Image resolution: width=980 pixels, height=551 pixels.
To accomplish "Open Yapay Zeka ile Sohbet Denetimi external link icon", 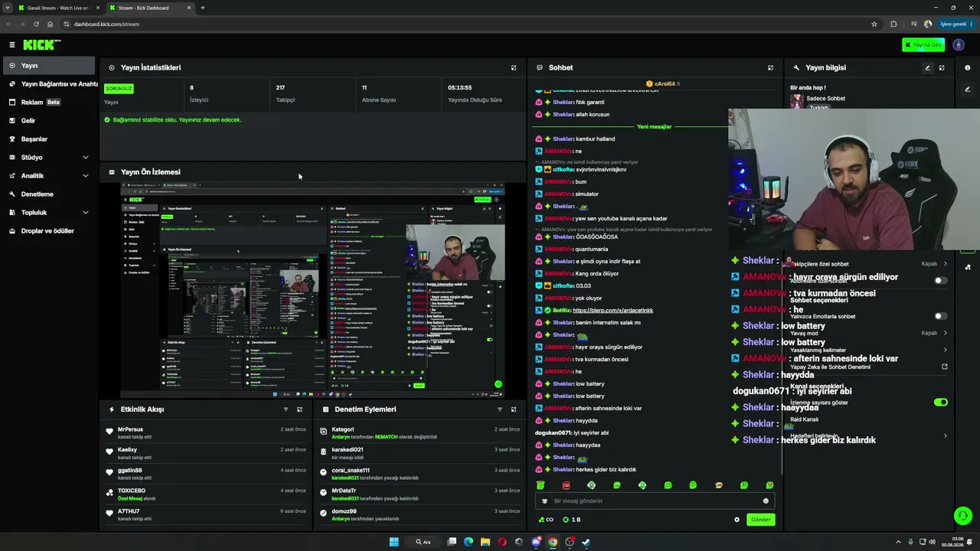I will point(945,367).
